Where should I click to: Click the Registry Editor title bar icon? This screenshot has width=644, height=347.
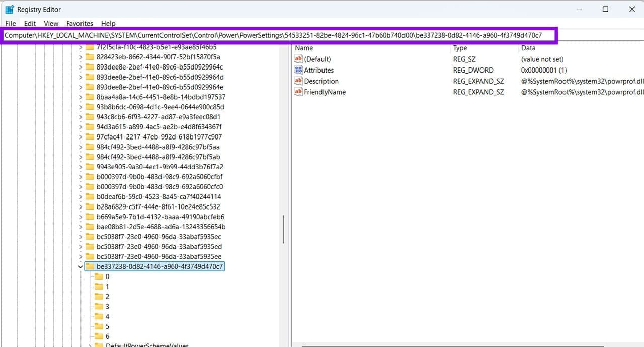pos(10,9)
